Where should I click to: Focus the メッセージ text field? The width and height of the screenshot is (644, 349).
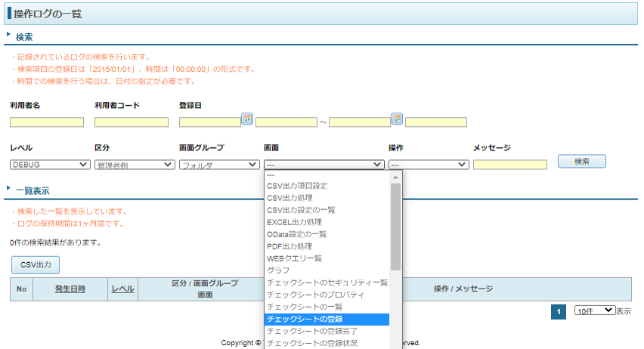(x=510, y=165)
